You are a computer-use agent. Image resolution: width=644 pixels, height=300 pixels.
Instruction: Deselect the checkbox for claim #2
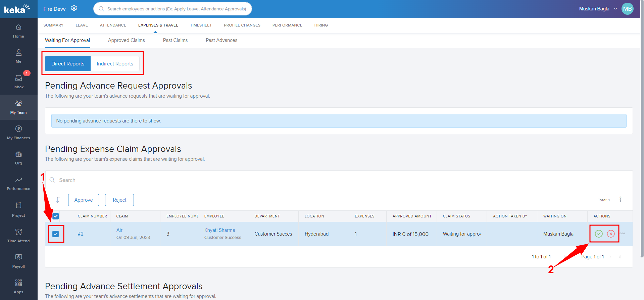click(x=56, y=234)
